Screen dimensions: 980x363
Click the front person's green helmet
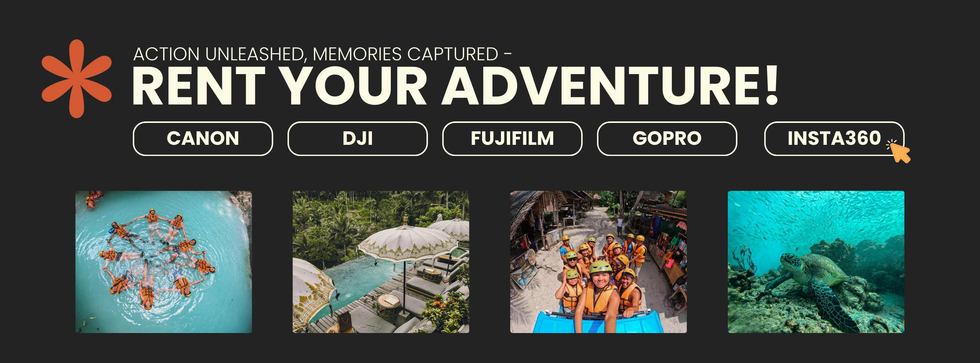pos(601,267)
